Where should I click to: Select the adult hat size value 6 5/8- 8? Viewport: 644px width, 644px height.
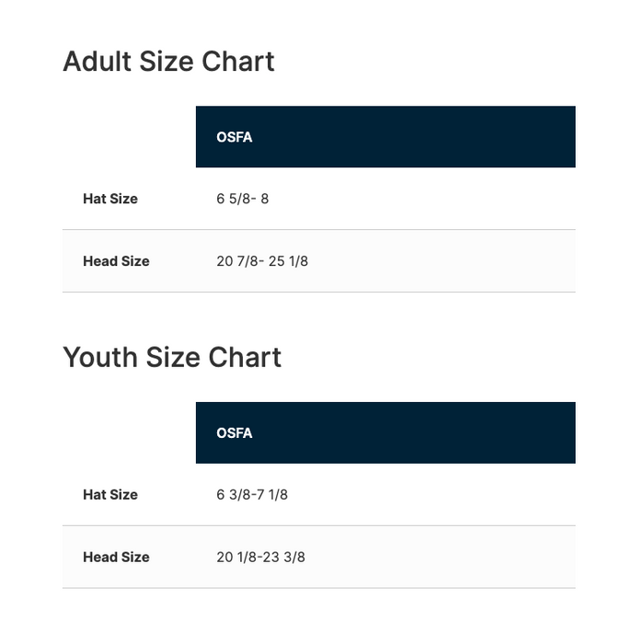(x=243, y=199)
